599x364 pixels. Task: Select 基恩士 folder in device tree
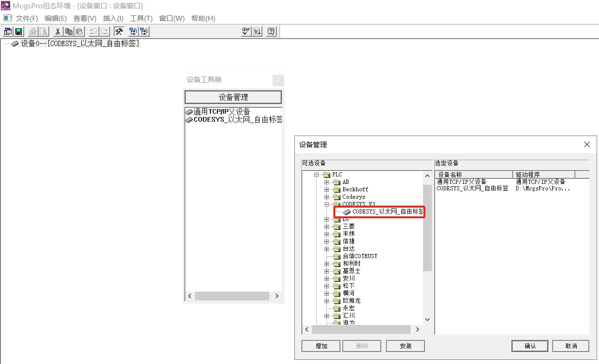click(352, 271)
